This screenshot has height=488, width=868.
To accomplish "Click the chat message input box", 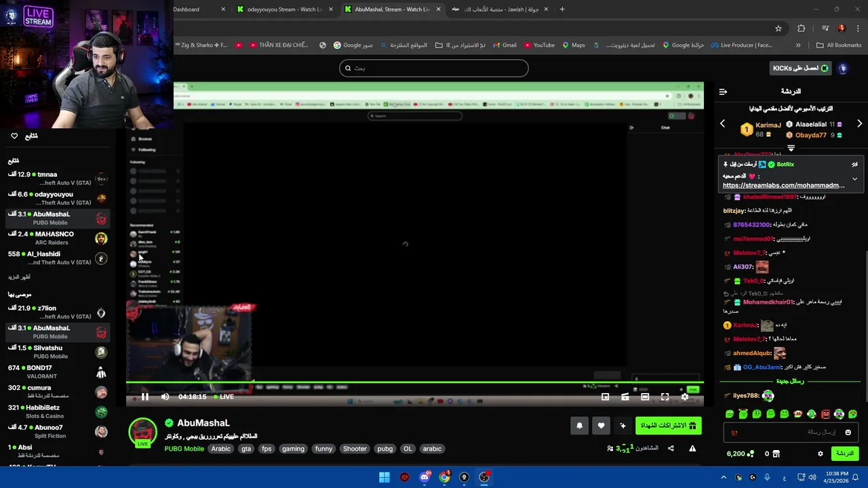I will pyautogui.click(x=791, y=432).
